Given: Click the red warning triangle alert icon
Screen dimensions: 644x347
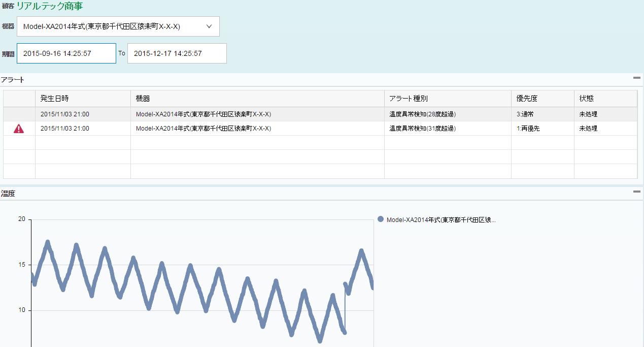Looking at the screenshot, I should (x=19, y=129).
